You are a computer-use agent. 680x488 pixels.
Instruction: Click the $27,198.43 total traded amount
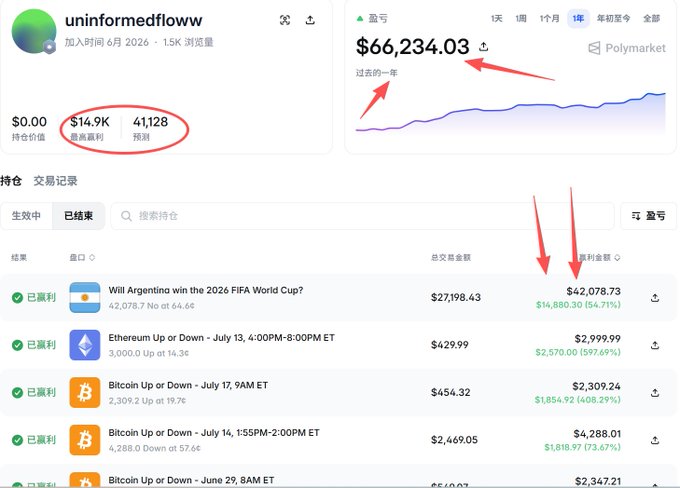[456, 298]
